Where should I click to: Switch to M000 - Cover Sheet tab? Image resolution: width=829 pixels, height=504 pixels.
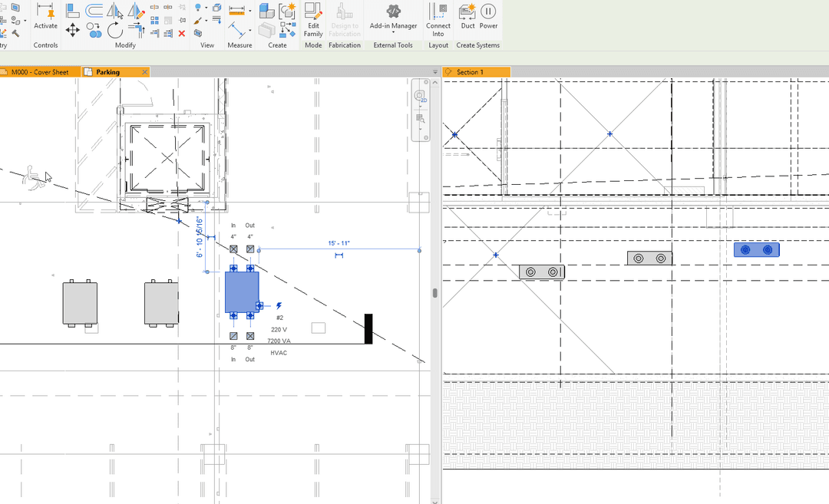40,72
